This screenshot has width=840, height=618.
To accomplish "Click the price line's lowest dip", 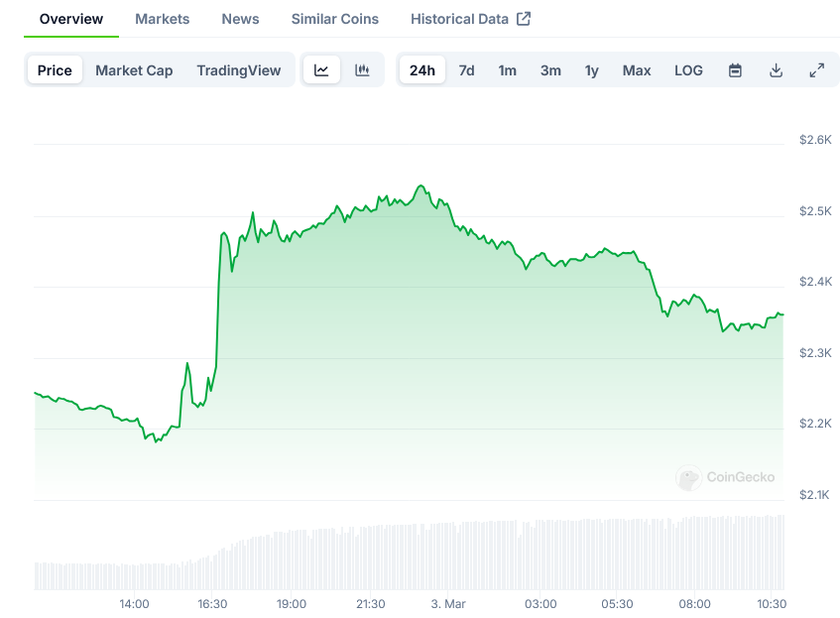I will [156, 441].
